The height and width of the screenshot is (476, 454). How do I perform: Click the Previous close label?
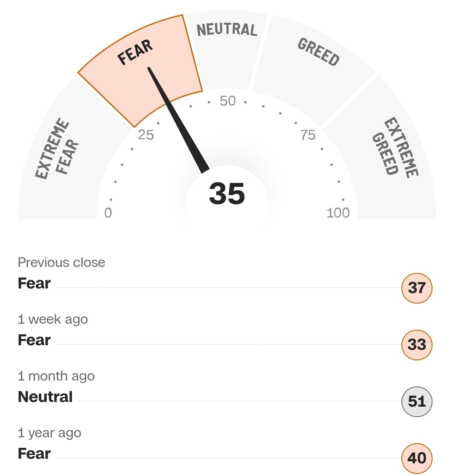[x=61, y=262]
